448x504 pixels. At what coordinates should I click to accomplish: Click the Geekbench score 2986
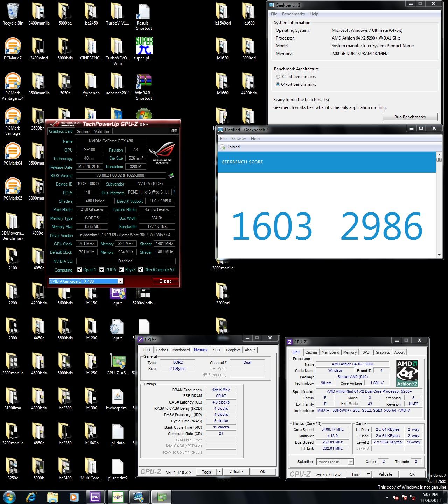coord(381,226)
